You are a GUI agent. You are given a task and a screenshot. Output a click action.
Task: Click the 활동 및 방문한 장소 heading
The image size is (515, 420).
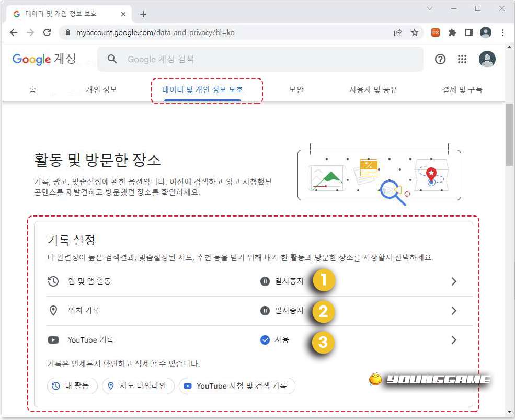coord(98,160)
